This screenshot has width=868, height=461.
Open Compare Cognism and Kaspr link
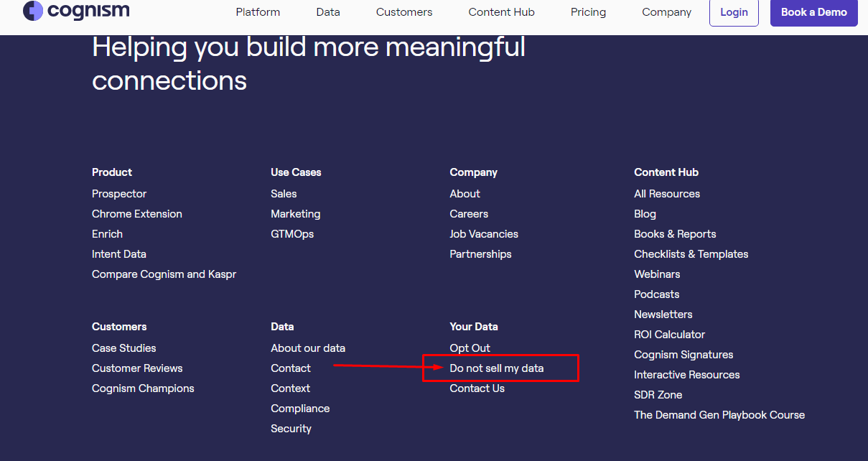coord(164,274)
